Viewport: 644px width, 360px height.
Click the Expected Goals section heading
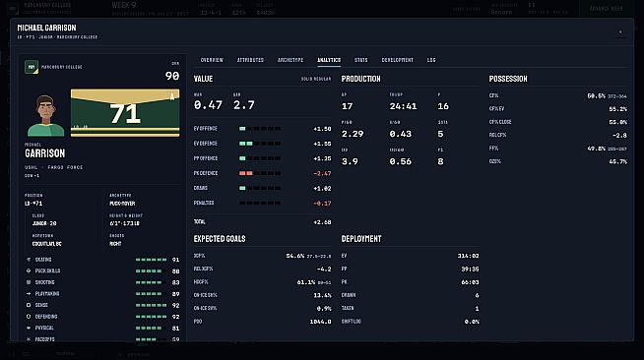[x=220, y=239]
